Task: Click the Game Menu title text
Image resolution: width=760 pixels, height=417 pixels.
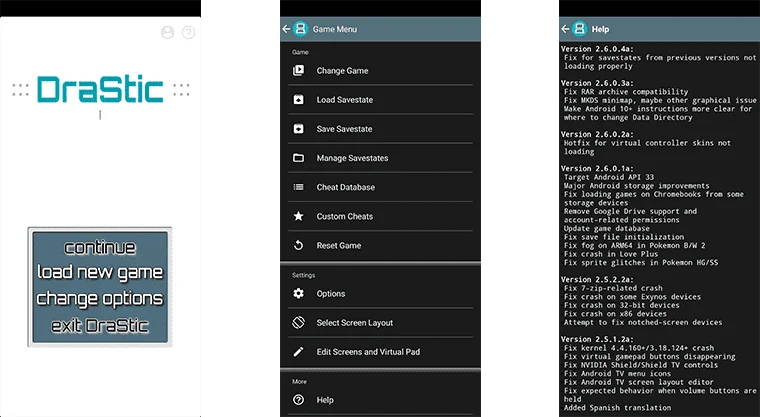Action: pos(335,29)
